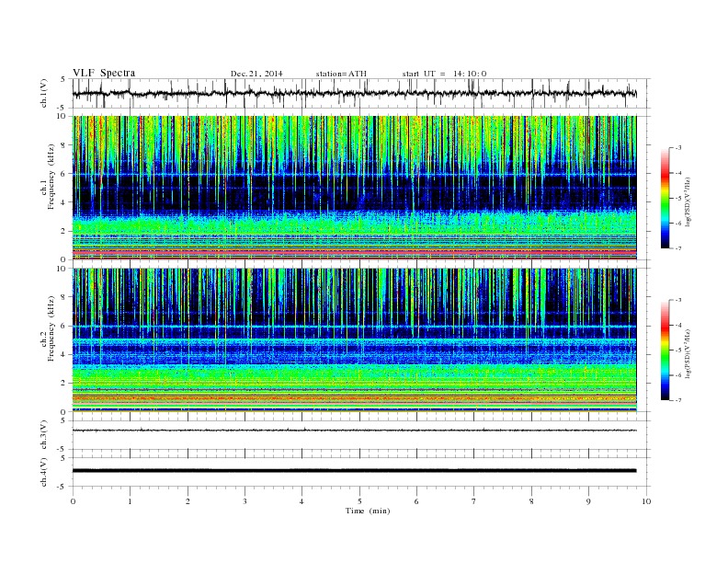Click the "start UT = 14:10:0" header text
Screen dimensions: 728x563
click(x=444, y=74)
